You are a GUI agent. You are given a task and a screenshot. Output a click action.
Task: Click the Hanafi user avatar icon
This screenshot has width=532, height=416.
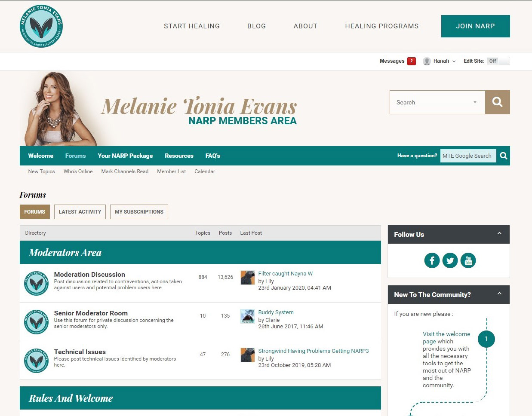click(x=427, y=61)
